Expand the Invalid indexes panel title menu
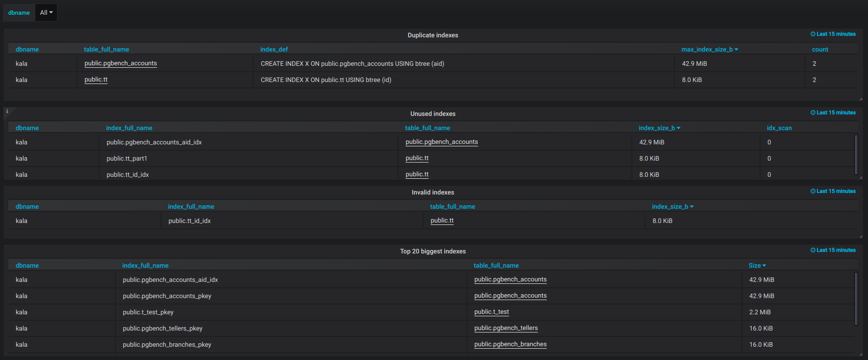This screenshot has height=360, width=868. pyautogui.click(x=433, y=193)
